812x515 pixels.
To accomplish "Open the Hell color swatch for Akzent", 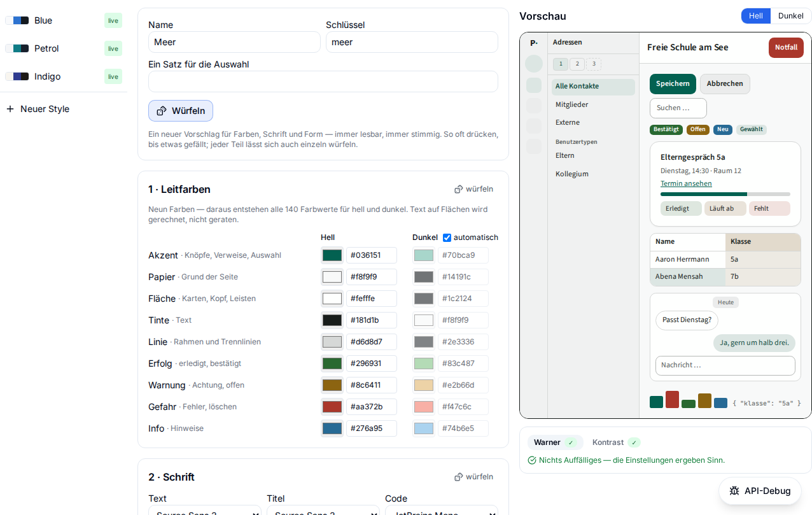I will (x=332, y=255).
